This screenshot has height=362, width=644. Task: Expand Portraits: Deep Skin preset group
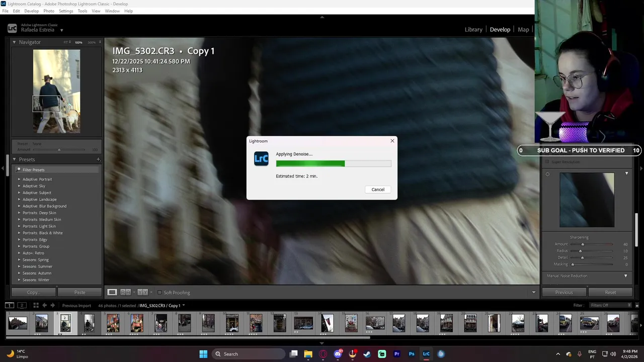pyautogui.click(x=19, y=213)
